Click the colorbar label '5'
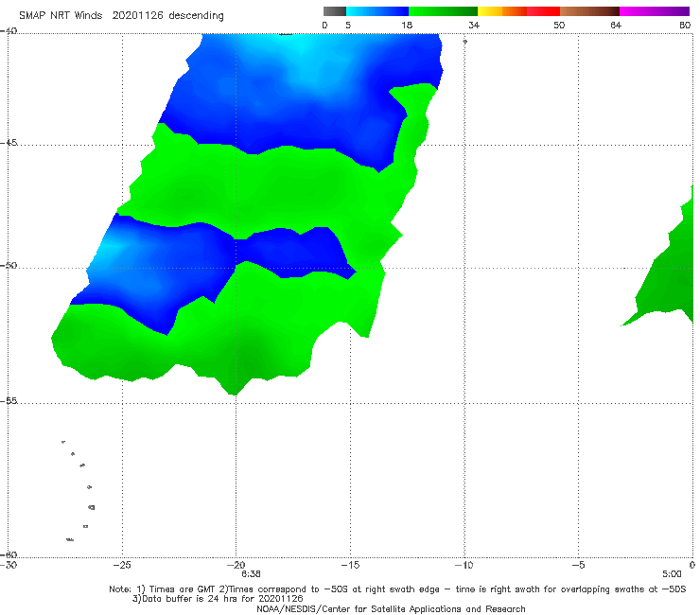The image size is (700, 615). click(x=348, y=25)
